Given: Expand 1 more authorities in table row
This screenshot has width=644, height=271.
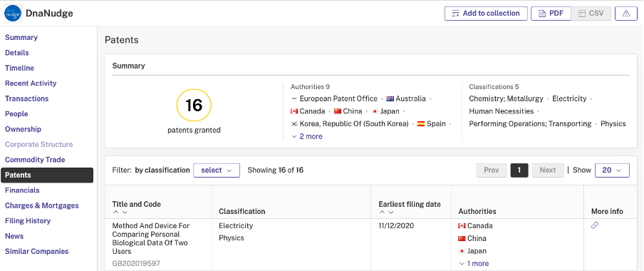Looking at the screenshot, I should [474, 264].
